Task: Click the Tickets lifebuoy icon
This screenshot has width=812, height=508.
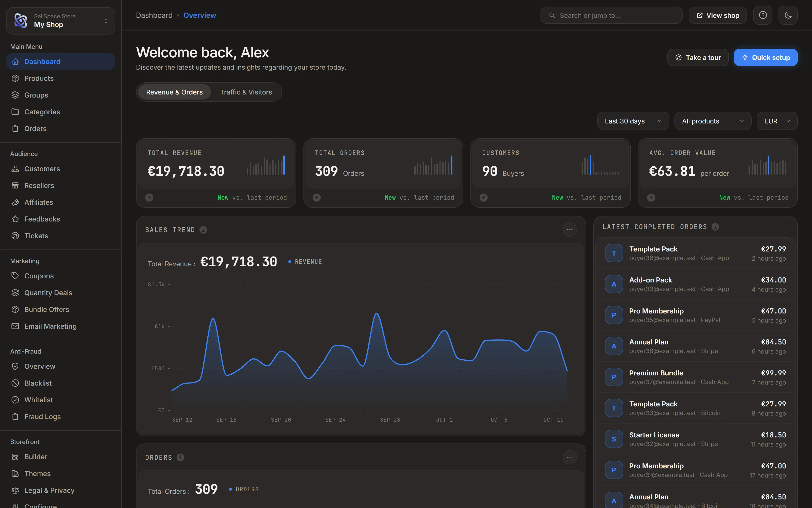Action: (x=15, y=235)
